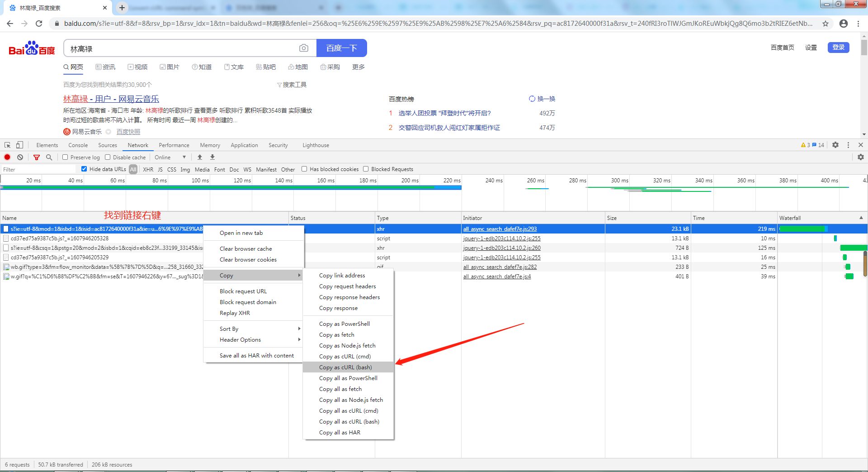This screenshot has height=472, width=868.
Task: Click the warnings count badge icon
Action: pyautogui.click(x=805, y=145)
